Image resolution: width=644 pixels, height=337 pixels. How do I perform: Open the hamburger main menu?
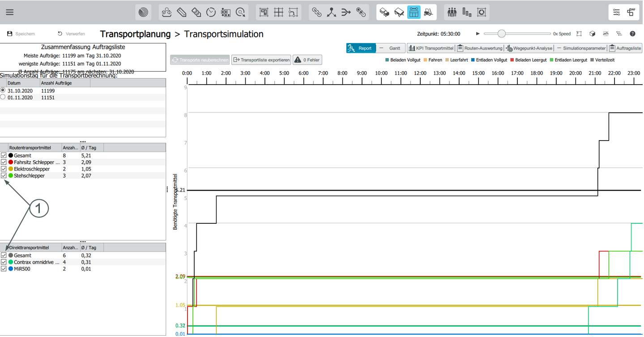click(x=9, y=12)
